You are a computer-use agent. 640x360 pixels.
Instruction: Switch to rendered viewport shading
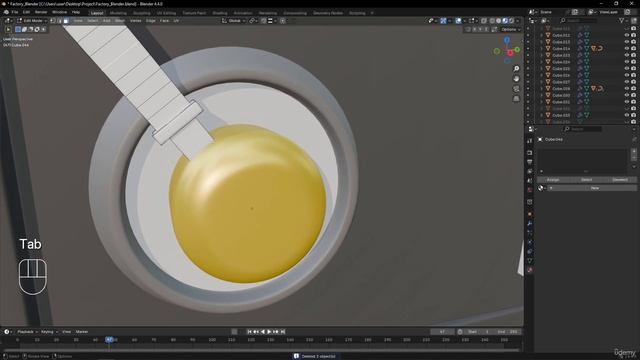coord(511,20)
